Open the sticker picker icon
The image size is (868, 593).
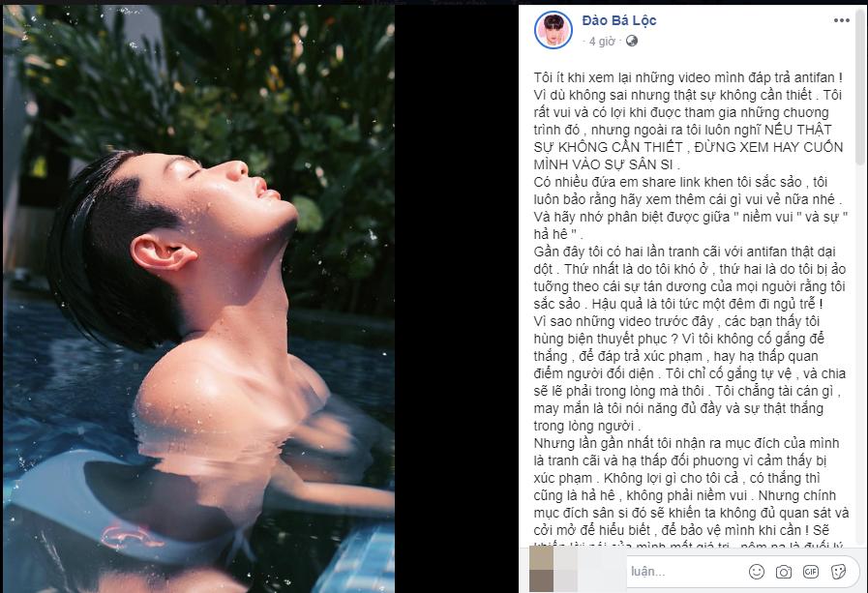click(838, 572)
